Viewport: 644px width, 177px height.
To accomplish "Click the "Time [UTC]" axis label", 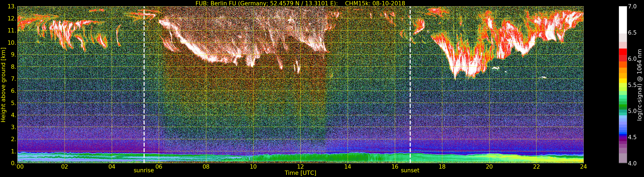I will tap(300, 173).
